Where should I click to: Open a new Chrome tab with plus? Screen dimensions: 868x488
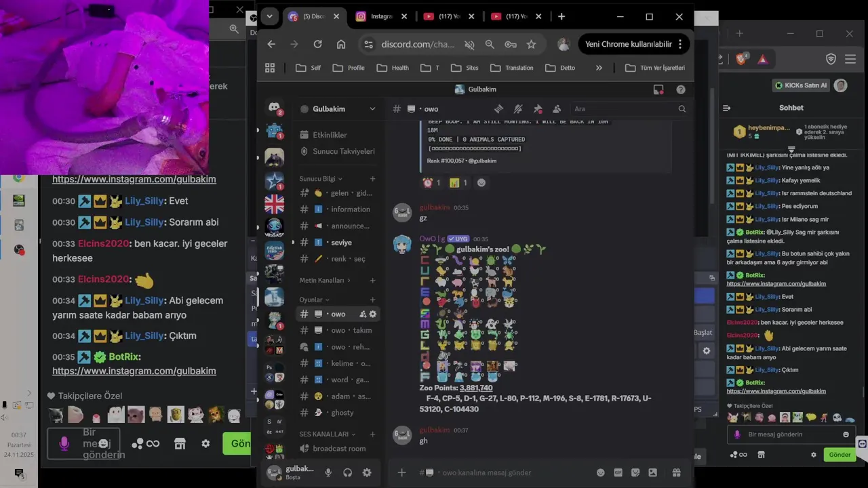pyautogui.click(x=561, y=16)
